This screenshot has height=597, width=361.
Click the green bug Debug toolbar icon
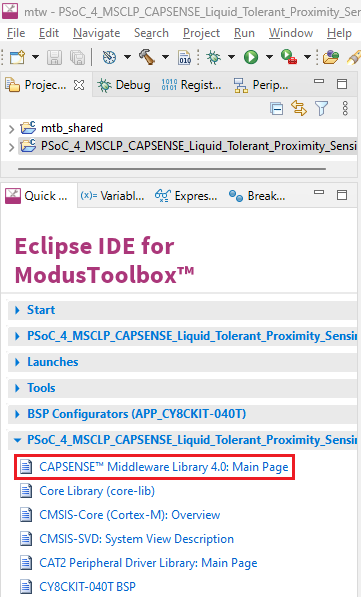point(213,57)
